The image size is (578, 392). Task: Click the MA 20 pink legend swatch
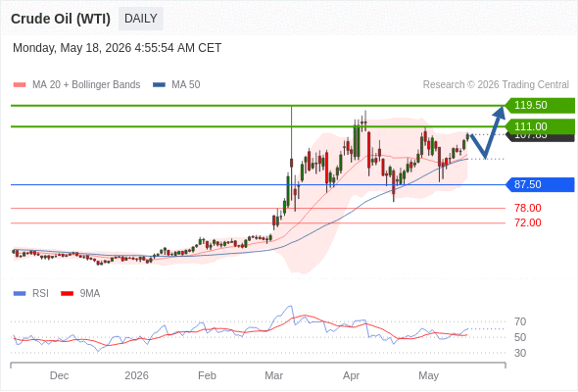coord(20,85)
